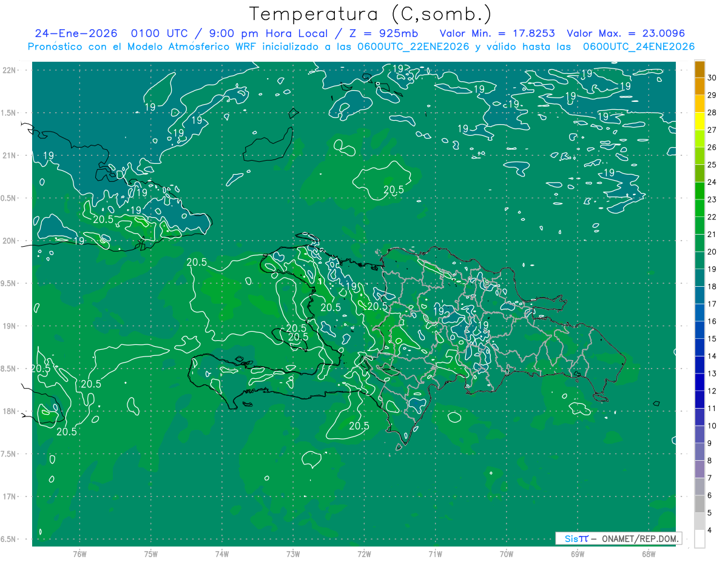This screenshot has width=728, height=562.
Task: Click the '22N' latitude axis label
Action: click(10, 70)
